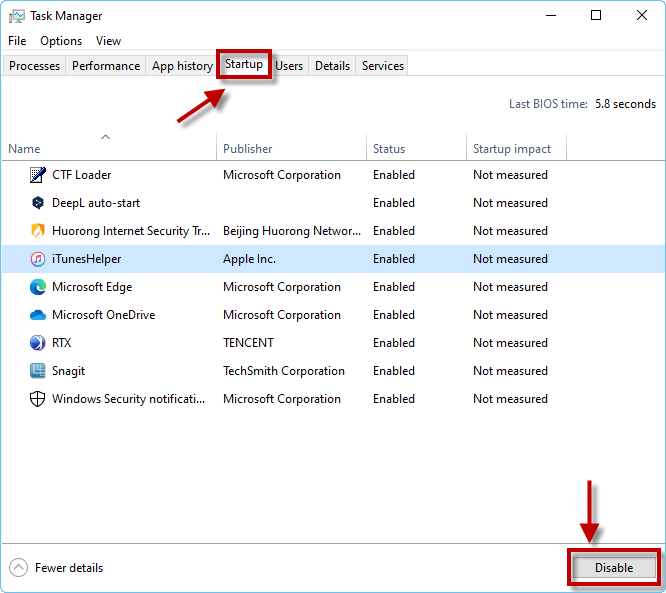Select the Startup tab
The width and height of the screenshot is (666, 593).
(244, 64)
